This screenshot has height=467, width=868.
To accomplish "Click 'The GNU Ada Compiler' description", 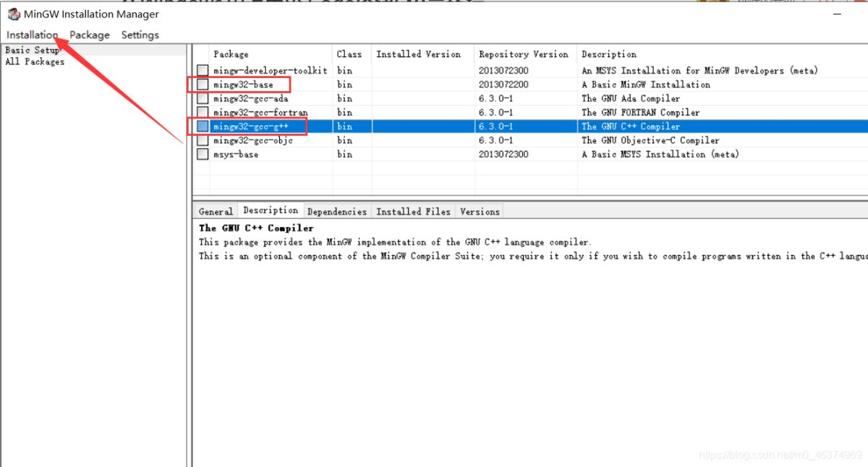I will 631,98.
